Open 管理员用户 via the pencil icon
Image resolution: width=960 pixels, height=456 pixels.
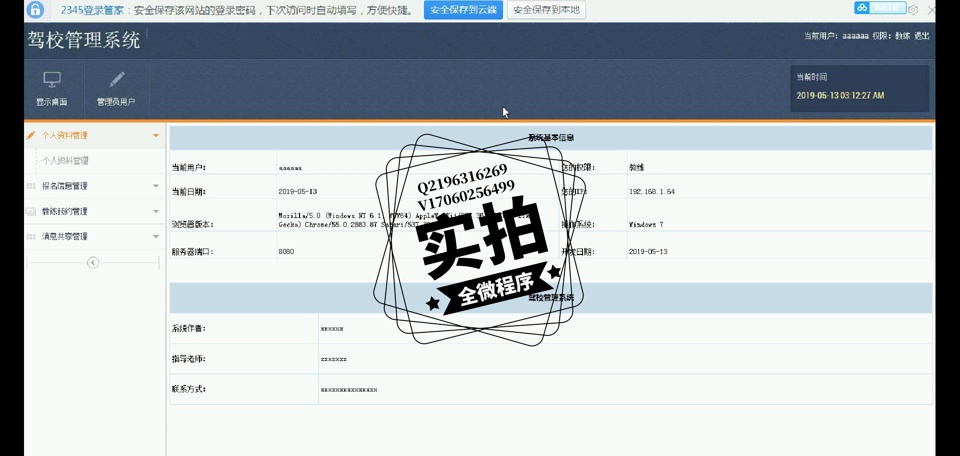117,80
